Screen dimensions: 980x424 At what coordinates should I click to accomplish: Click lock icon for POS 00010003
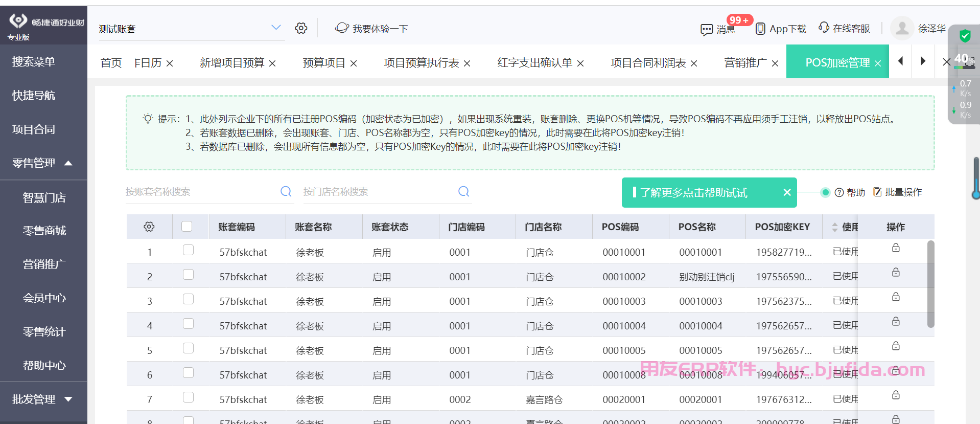(896, 297)
